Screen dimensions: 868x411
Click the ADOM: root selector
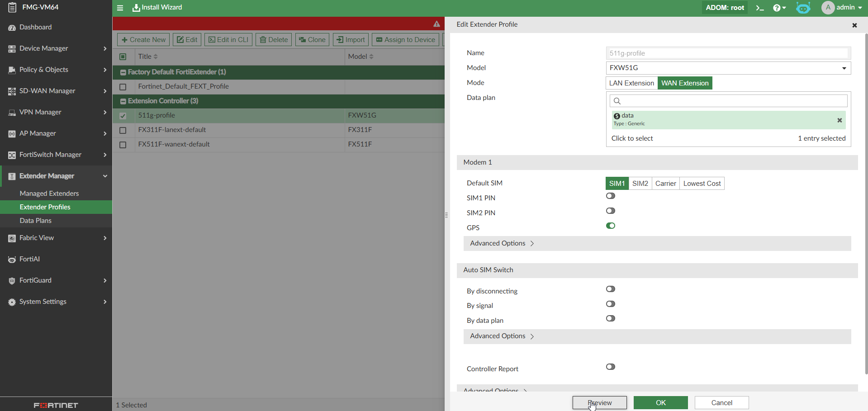point(725,8)
